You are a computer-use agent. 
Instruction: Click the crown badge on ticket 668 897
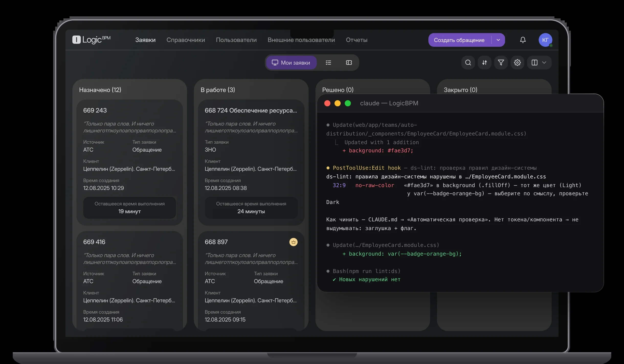[293, 242]
